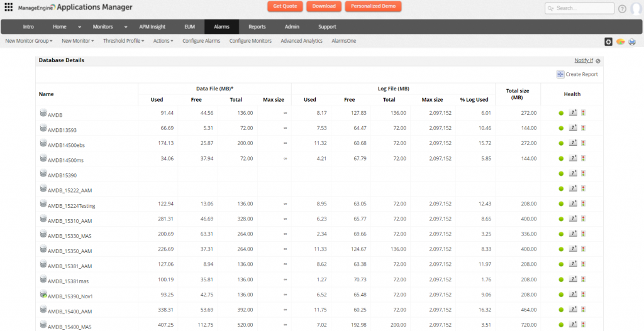644x331 pixels.
Task: Expand the Home menu arrow
Action: point(79,27)
